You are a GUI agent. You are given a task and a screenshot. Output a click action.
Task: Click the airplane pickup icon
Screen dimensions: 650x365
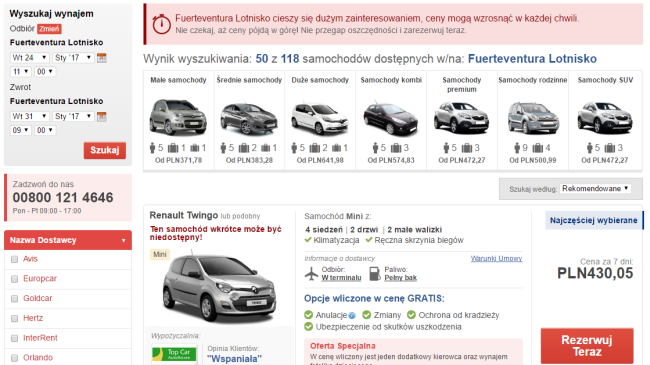311,274
